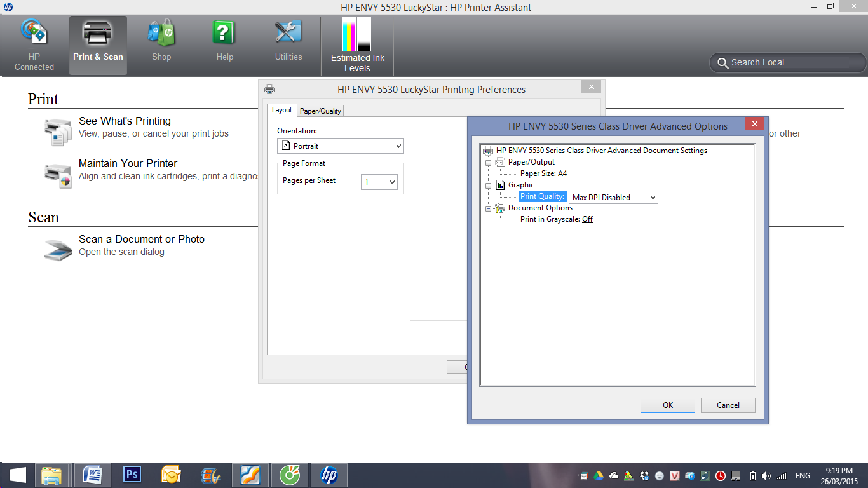Image resolution: width=868 pixels, height=488 pixels.
Task: Click the Windows Start button
Action: click(x=17, y=475)
